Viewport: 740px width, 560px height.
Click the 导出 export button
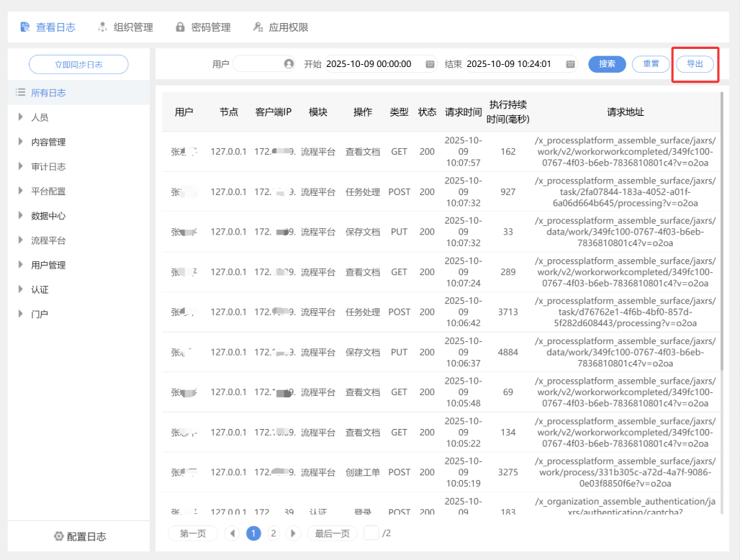(x=695, y=64)
